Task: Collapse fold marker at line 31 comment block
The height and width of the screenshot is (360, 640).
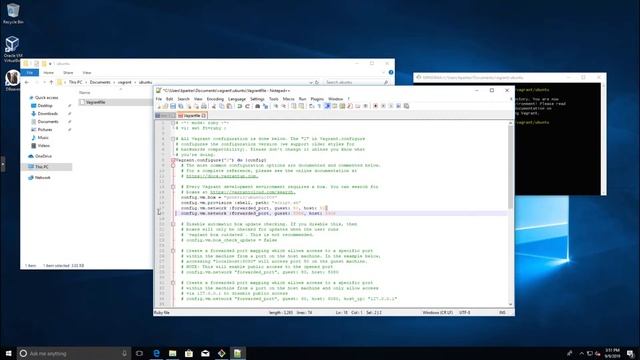Action: 173,283
